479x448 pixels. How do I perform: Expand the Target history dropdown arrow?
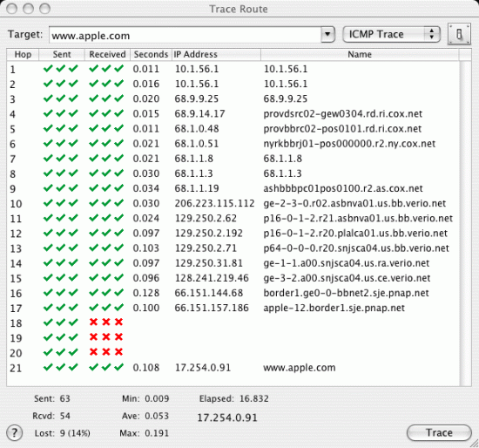coord(327,34)
